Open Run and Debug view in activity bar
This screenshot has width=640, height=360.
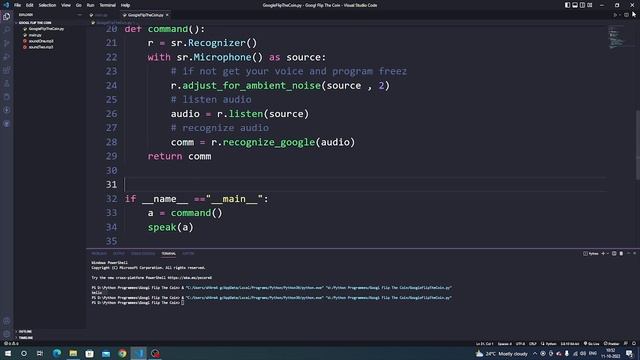tap(7, 57)
